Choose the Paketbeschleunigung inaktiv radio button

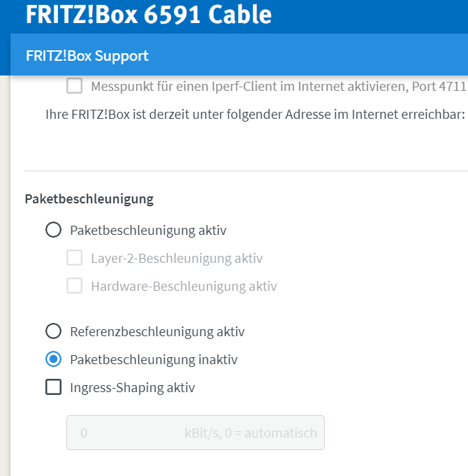coord(53,359)
